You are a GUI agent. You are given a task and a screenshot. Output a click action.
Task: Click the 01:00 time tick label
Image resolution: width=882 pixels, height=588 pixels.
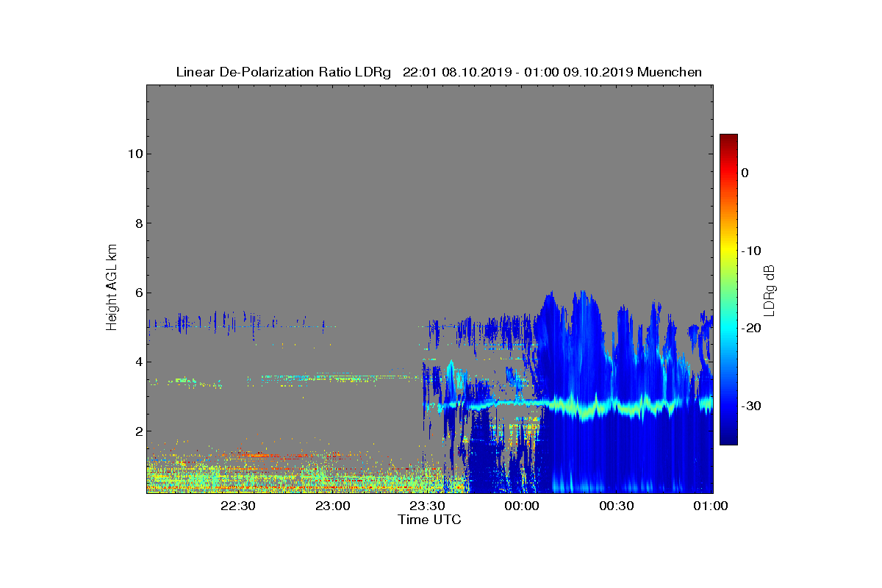coord(710,506)
